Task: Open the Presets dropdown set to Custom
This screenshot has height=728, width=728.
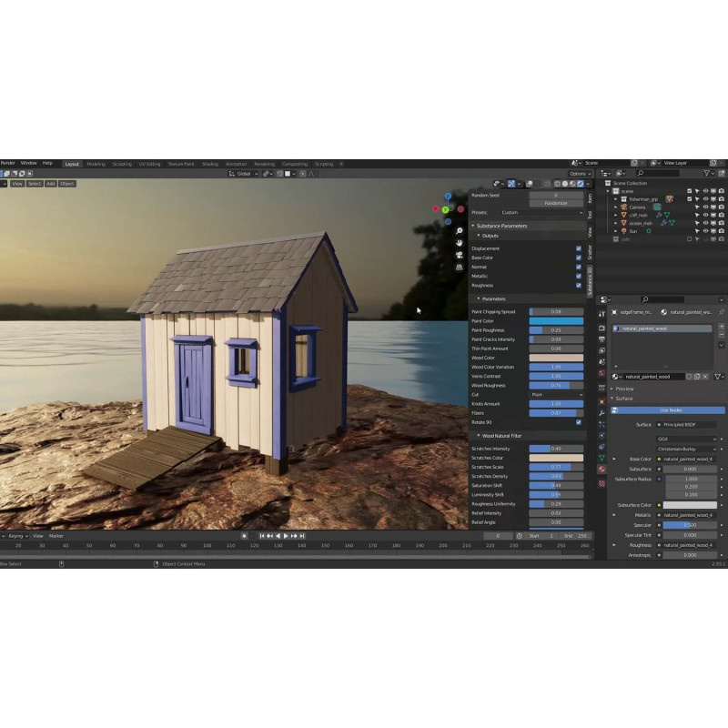Action: (541, 212)
